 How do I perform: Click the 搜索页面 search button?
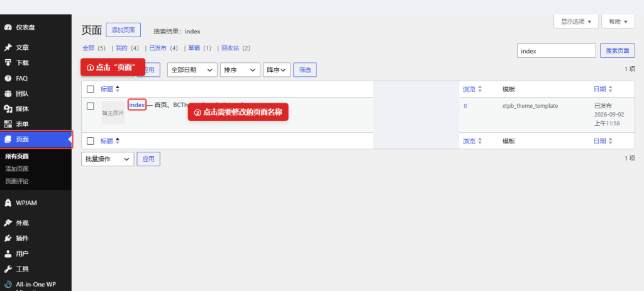coord(618,51)
